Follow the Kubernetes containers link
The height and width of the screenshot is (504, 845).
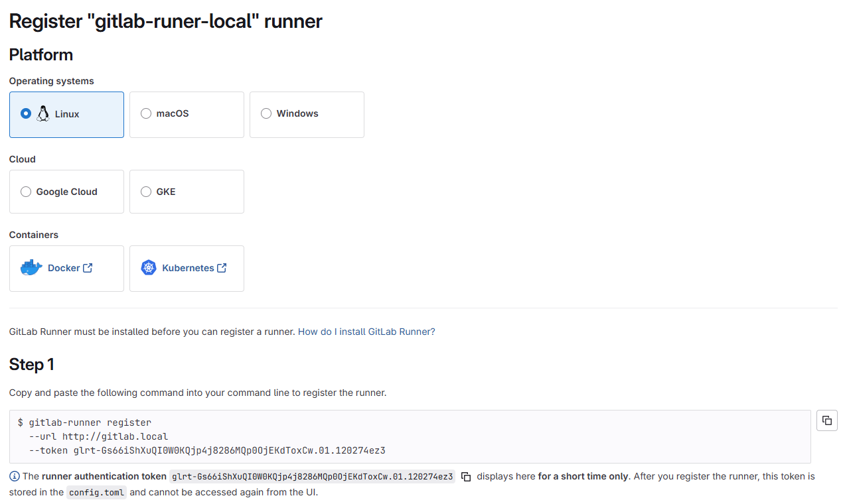pyautogui.click(x=188, y=268)
